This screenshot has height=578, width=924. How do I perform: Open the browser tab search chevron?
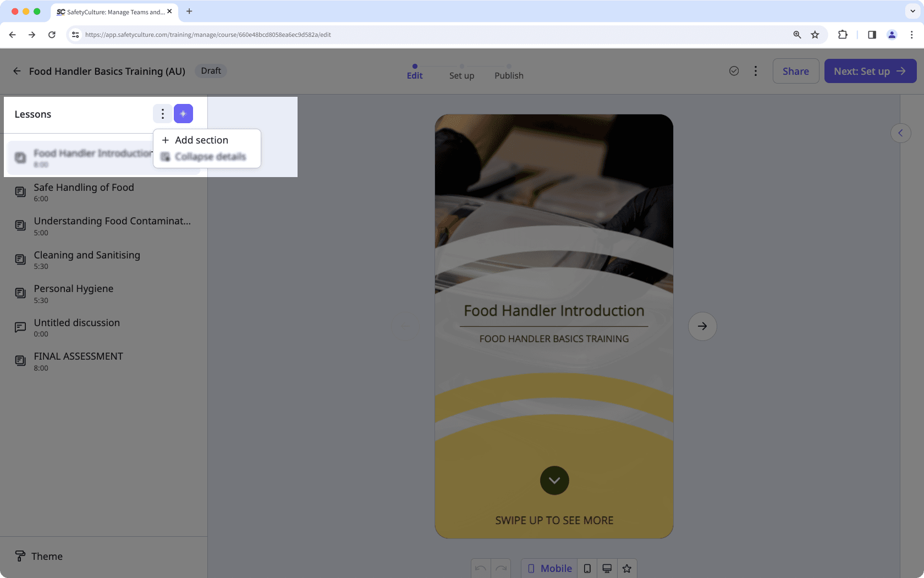point(912,11)
